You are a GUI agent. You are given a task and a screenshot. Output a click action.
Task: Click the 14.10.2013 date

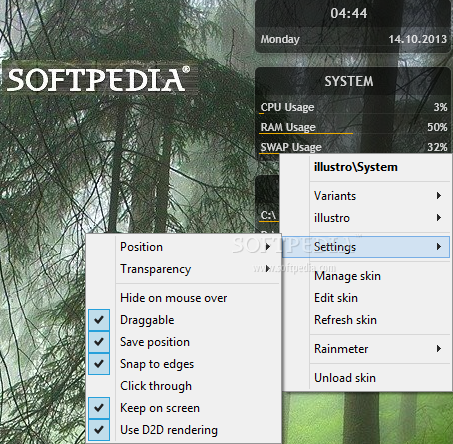click(418, 39)
